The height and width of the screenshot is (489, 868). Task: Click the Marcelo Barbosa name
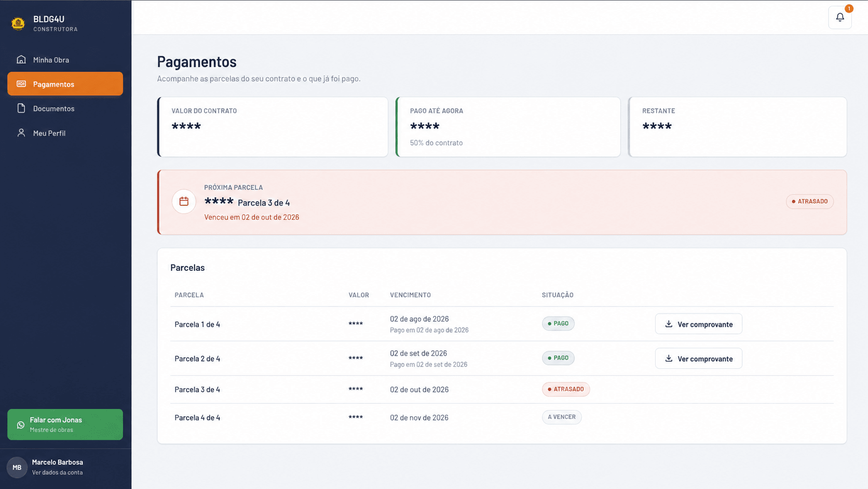[x=58, y=462]
